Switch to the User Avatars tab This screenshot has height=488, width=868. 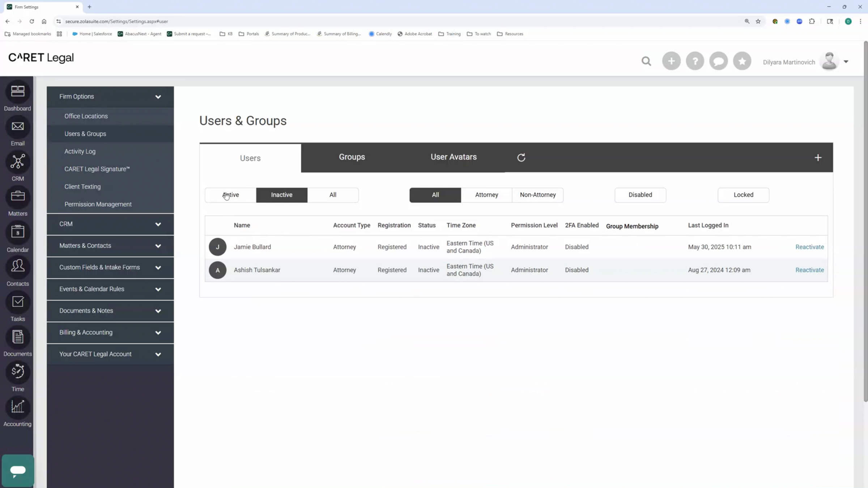coord(454,157)
